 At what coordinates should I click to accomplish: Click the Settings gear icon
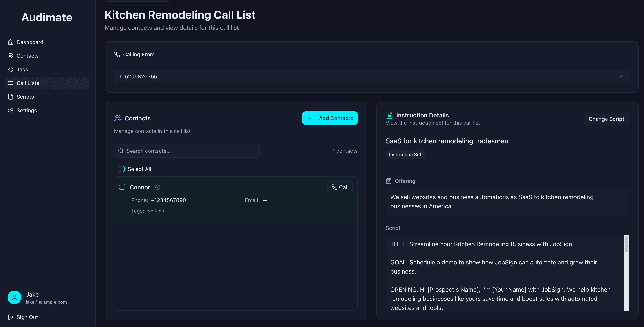[10, 110]
